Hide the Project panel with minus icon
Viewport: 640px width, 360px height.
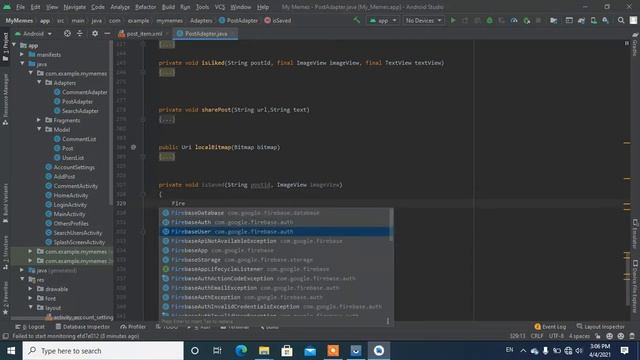pyautogui.click(x=107, y=33)
